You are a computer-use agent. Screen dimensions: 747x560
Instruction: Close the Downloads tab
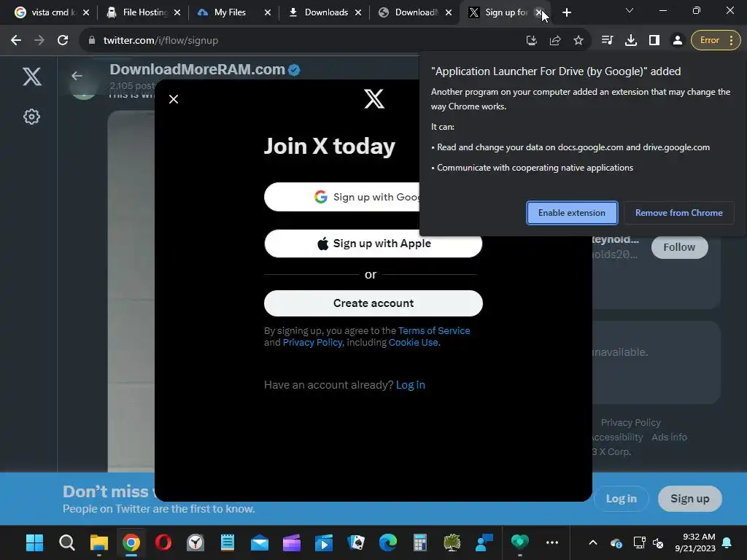[x=357, y=13]
